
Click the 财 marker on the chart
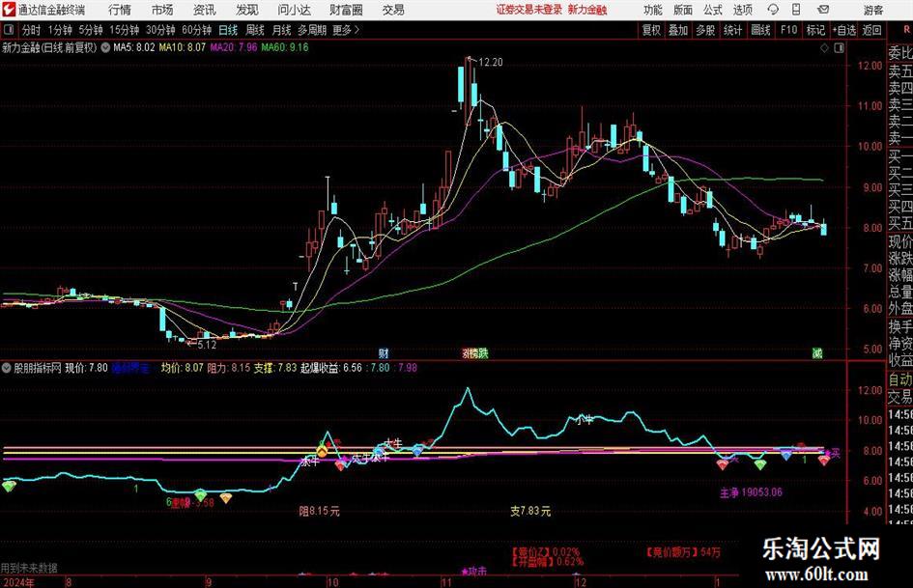384,353
